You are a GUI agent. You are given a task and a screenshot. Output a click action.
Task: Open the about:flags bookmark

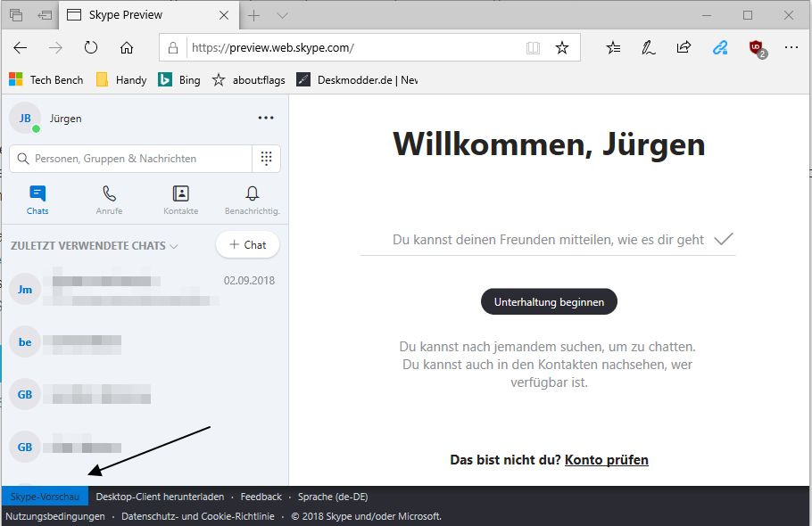[249, 79]
